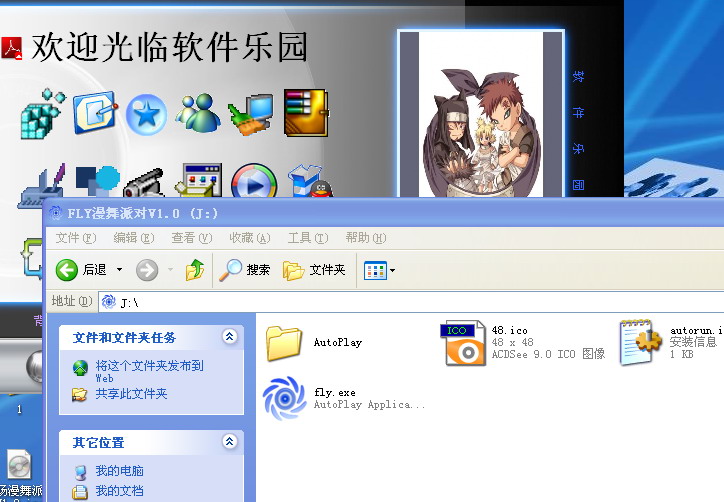Select the AutoPlay folder
Image resolution: width=724 pixels, height=502 pixels.
(x=314, y=343)
